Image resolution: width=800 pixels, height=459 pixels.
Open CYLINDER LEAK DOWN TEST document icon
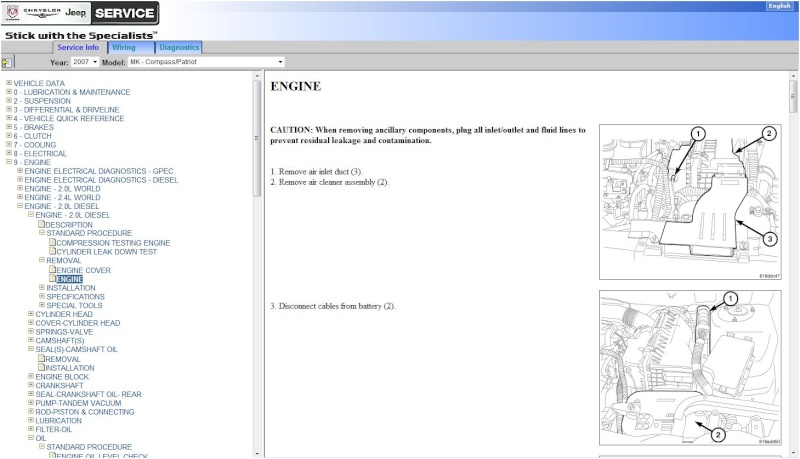[x=53, y=251]
